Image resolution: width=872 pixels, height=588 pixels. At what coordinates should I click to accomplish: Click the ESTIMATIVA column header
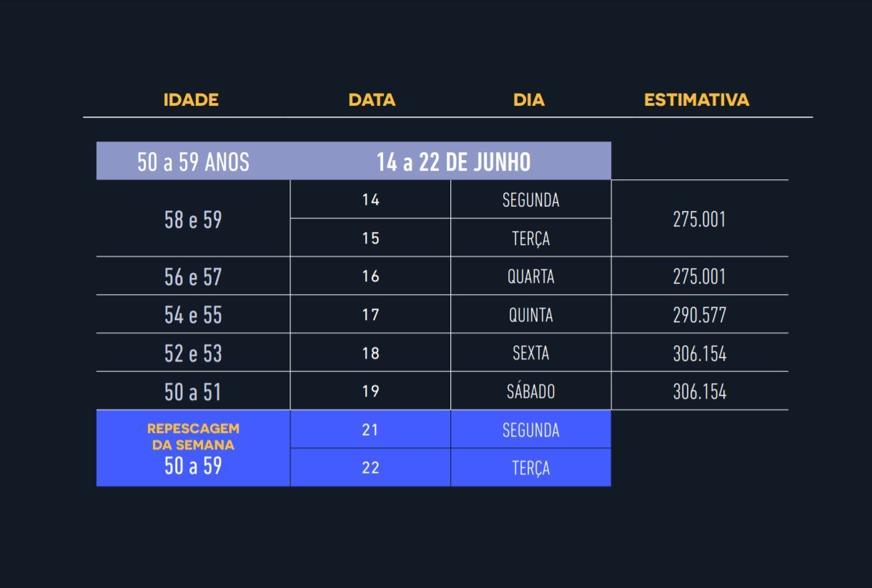point(696,100)
